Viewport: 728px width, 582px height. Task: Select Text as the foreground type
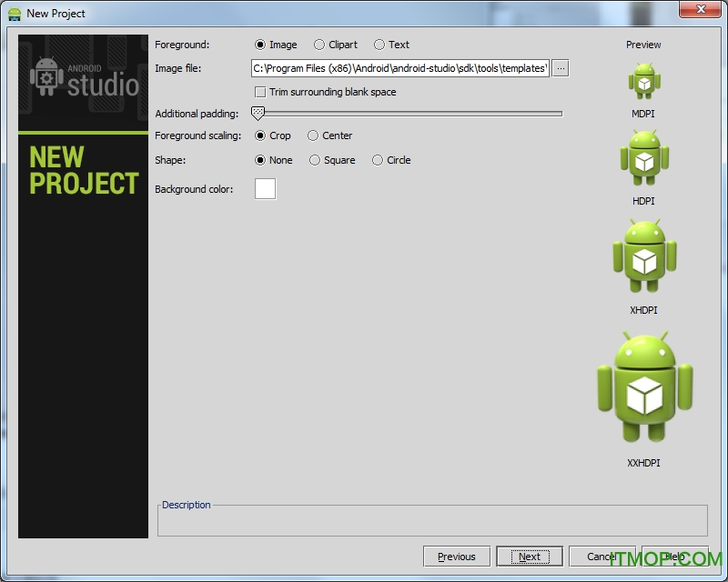pyautogui.click(x=379, y=44)
